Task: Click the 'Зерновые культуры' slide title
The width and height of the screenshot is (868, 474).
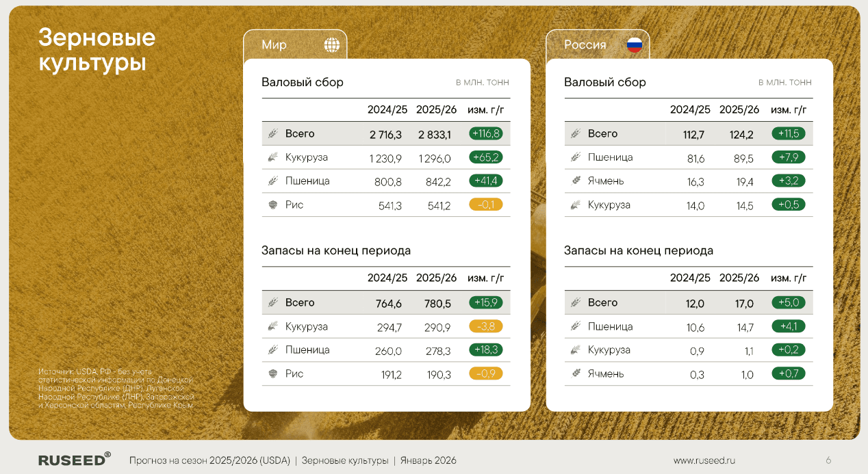Action: point(97,49)
